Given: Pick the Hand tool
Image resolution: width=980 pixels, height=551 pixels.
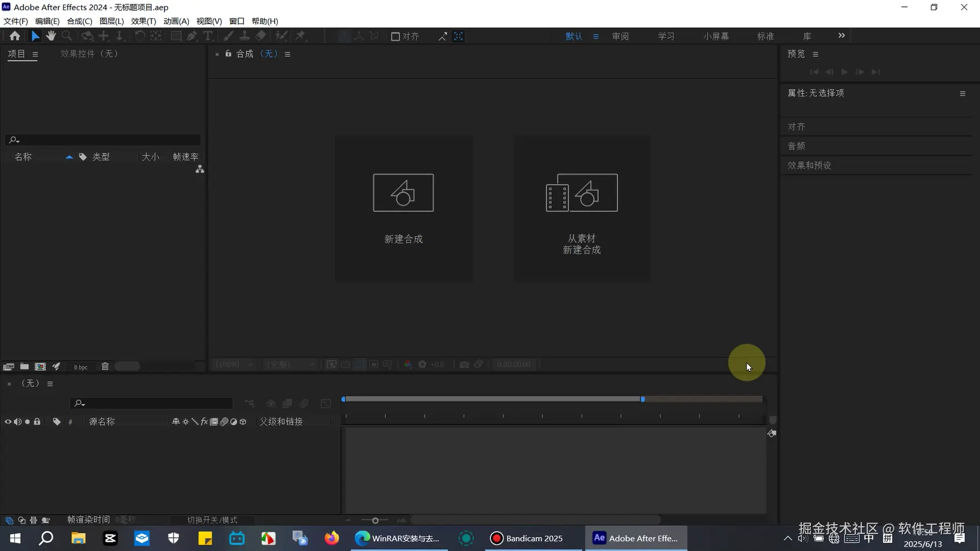Looking at the screenshot, I should coord(51,36).
